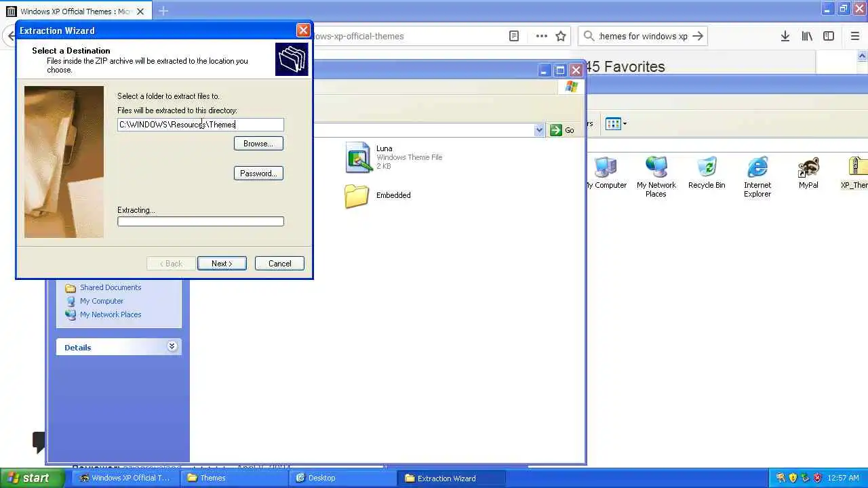
Task: Click the browser reader view icon
Action: click(x=514, y=36)
